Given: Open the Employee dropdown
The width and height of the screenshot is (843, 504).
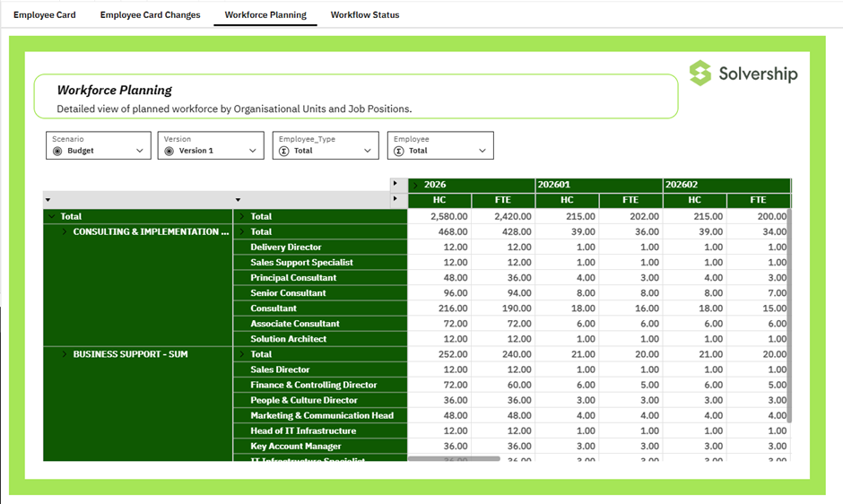Looking at the screenshot, I should (440, 145).
